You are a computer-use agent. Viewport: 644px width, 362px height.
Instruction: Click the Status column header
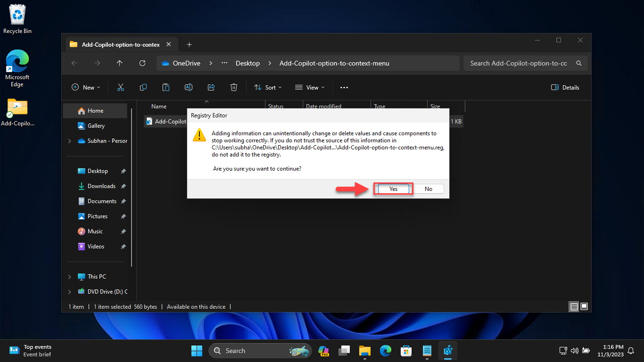pos(276,107)
